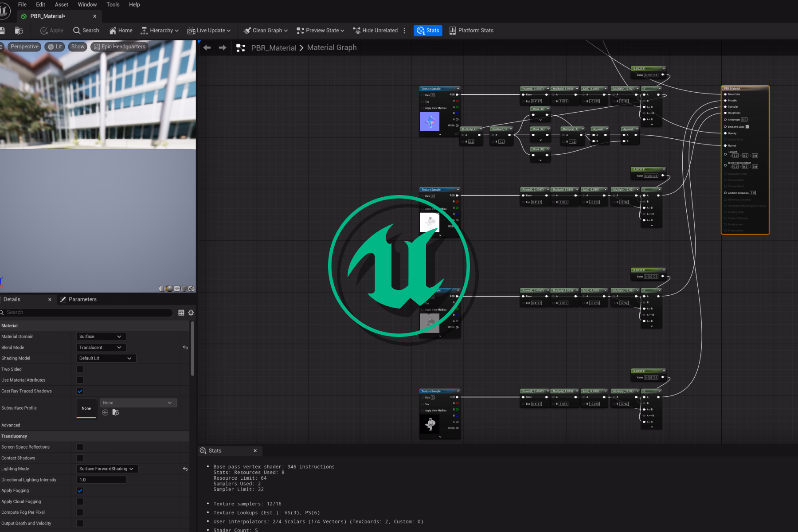The image size is (798, 532).
Task: Disable Apply Fogging checkbox
Action: (x=80, y=490)
